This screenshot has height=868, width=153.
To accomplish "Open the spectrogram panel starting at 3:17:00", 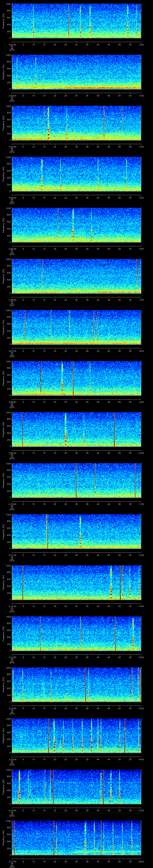I will click(76, 838).
